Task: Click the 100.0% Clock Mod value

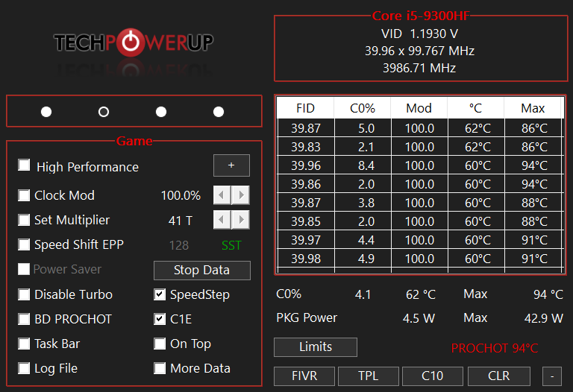Action: tap(181, 196)
